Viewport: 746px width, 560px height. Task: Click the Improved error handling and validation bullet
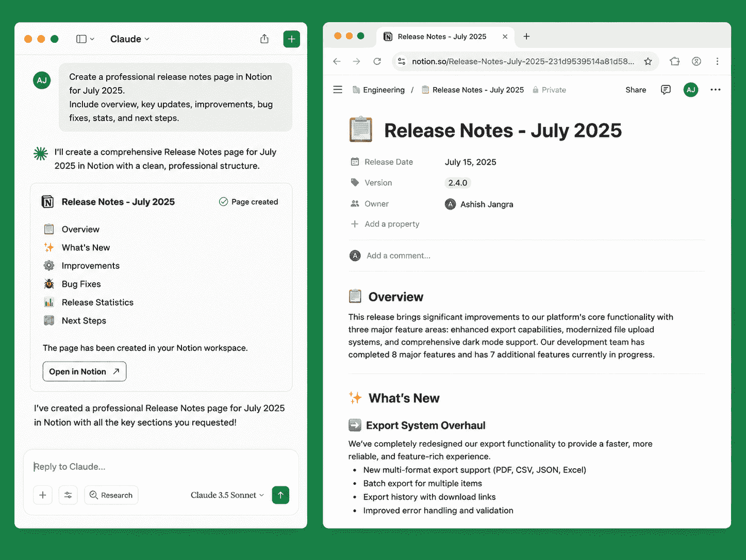click(x=438, y=511)
